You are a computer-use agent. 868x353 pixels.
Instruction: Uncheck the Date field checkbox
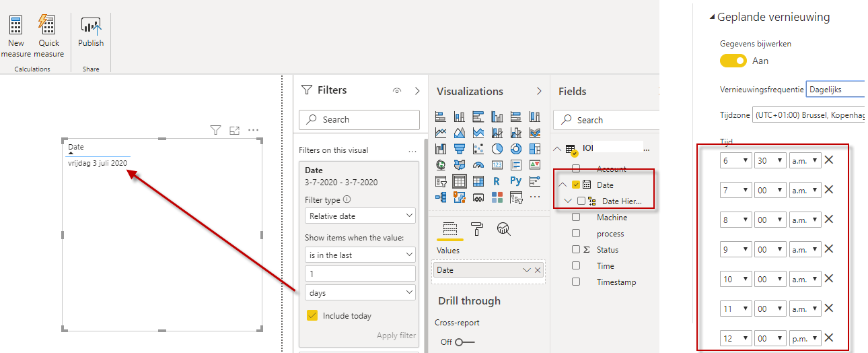(x=576, y=185)
